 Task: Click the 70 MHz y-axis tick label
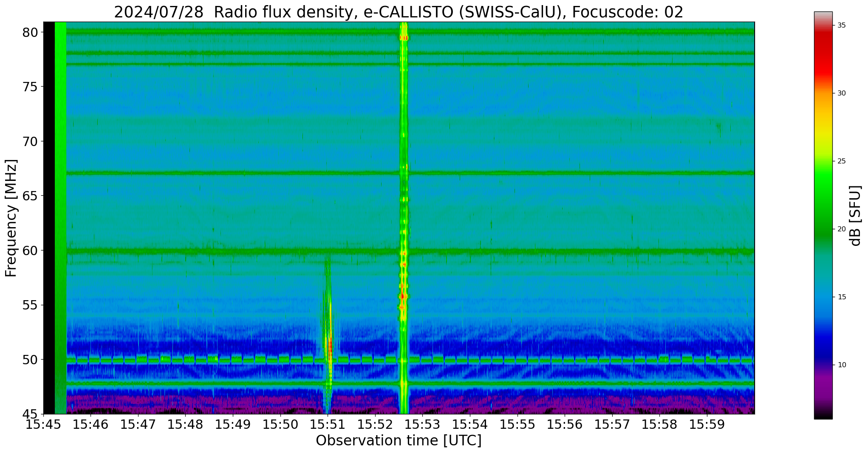[x=31, y=141]
